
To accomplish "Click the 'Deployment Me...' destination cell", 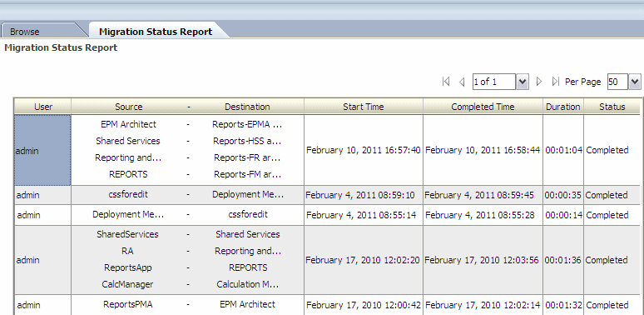I will coord(248,194).
